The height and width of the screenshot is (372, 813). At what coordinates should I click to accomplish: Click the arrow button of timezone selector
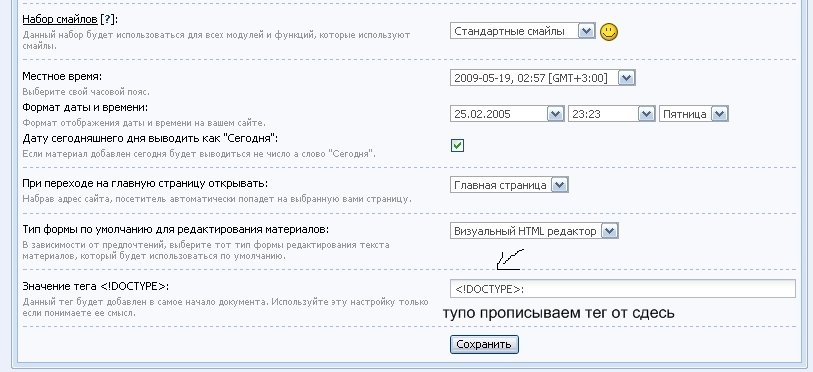coord(626,78)
